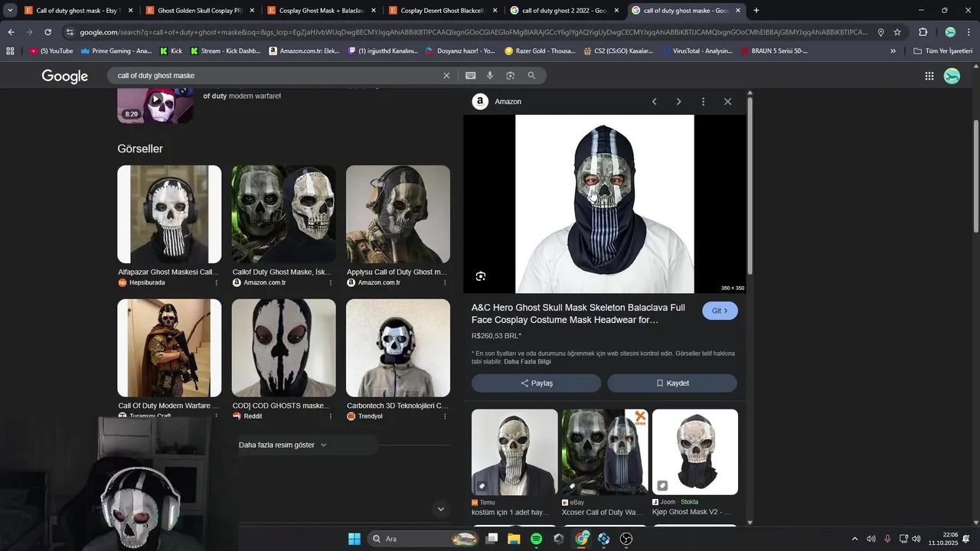This screenshot has width=980, height=551.
Task: Open the CODJ COD GHOSTS maske thumbnail
Action: point(283,348)
